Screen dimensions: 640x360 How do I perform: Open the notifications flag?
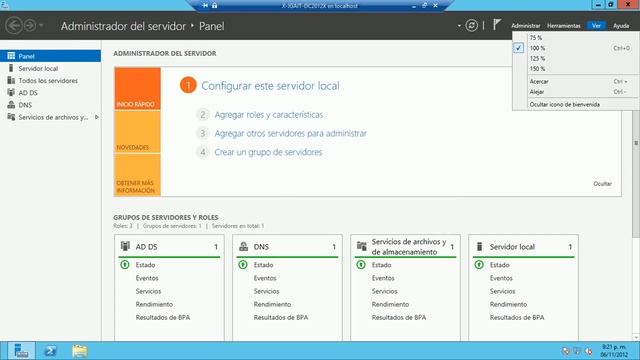496,25
